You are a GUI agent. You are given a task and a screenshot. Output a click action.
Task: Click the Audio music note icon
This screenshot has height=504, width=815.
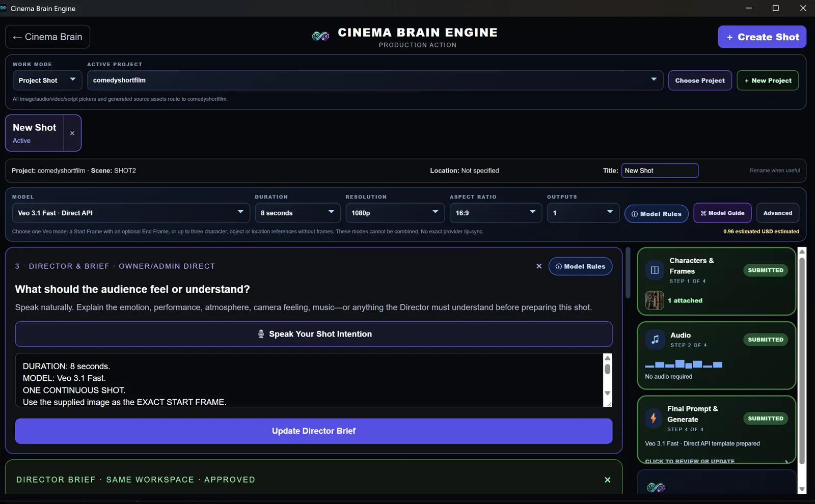tap(655, 340)
